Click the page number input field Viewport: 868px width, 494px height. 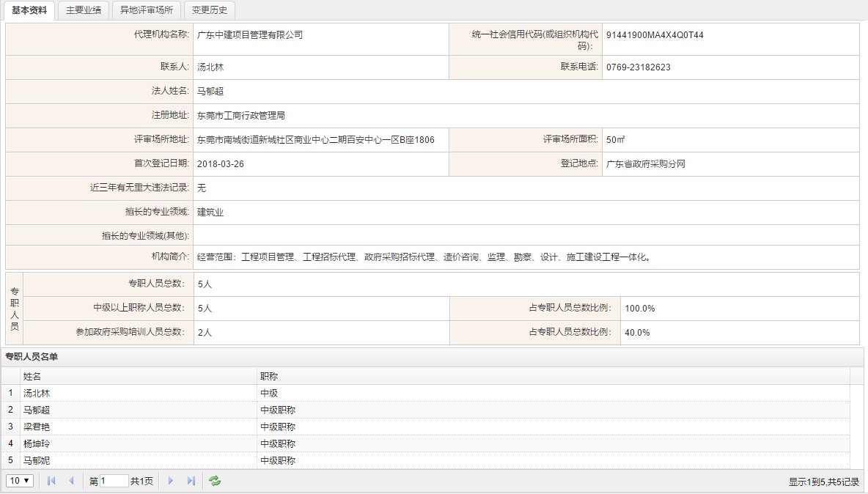point(114,481)
